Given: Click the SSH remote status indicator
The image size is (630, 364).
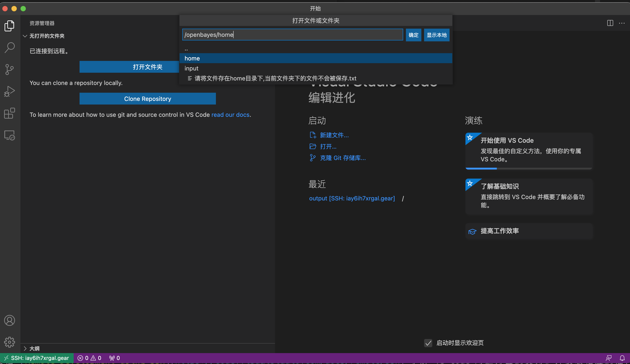Looking at the screenshot, I should tap(37, 358).
